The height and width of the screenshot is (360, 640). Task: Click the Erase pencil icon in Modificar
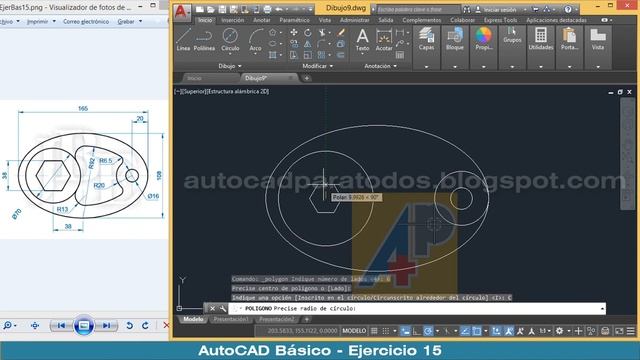click(341, 32)
